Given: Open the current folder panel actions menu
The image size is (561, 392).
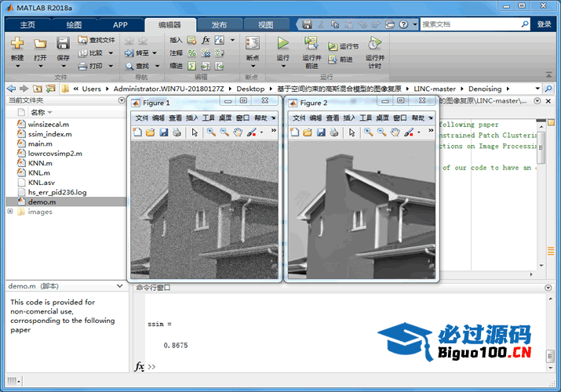Looking at the screenshot, I should [122, 101].
